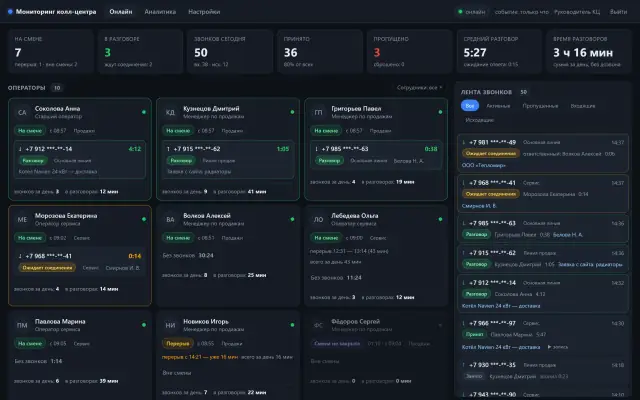
Task: Open the Аналитика tab
Action: coord(160,12)
